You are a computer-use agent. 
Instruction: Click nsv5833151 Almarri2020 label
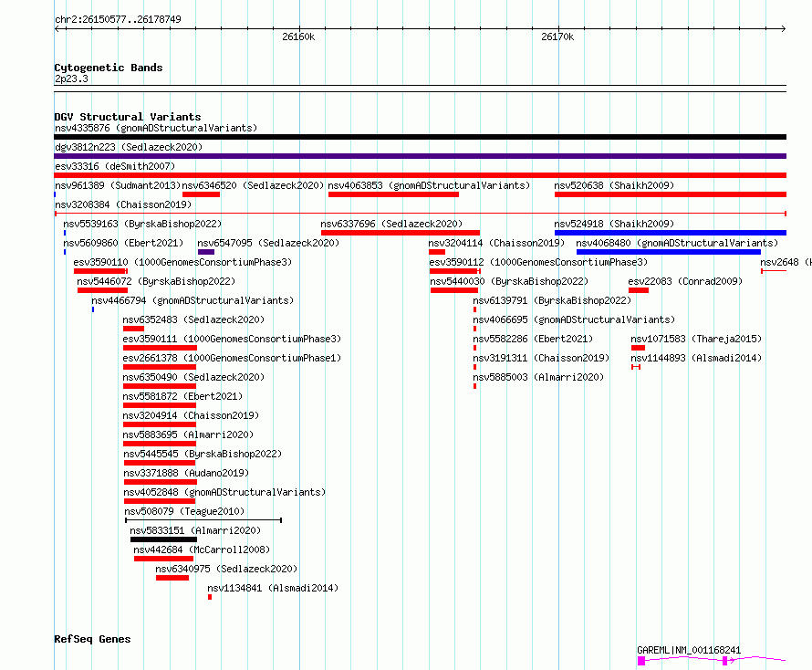click(x=195, y=530)
